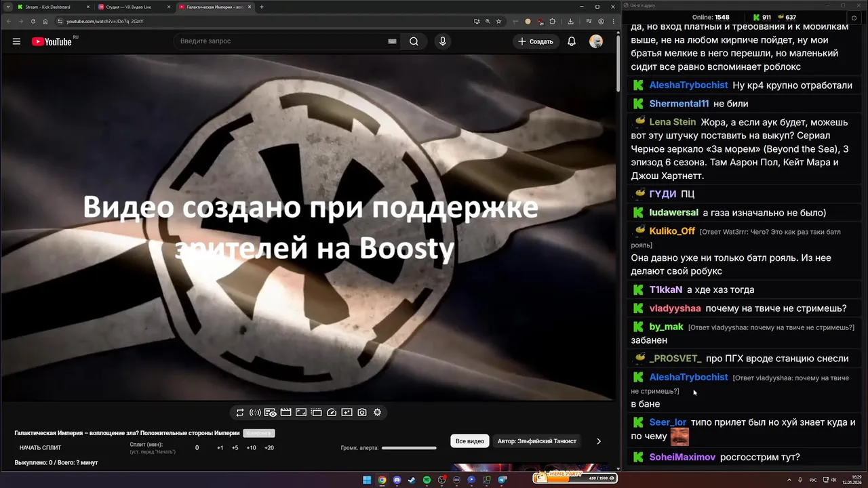Set split minutes to 0
Viewport: 868px width, 488px height.
pos(197,448)
